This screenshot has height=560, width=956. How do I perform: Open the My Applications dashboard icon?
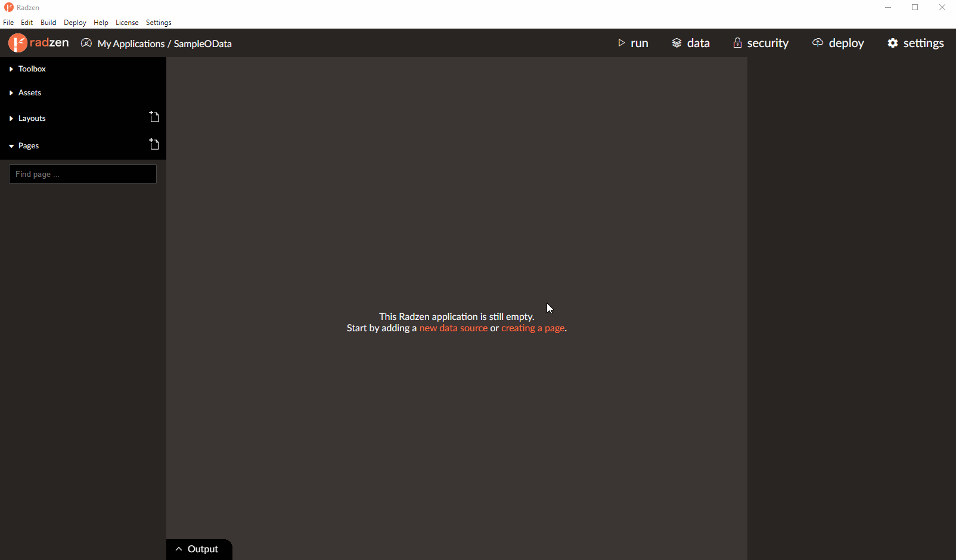tap(86, 43)
